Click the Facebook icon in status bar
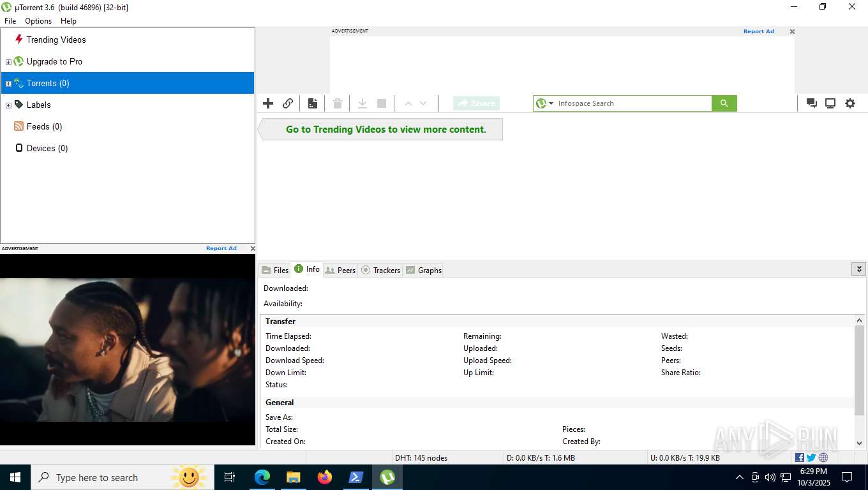 coord(800,457)
